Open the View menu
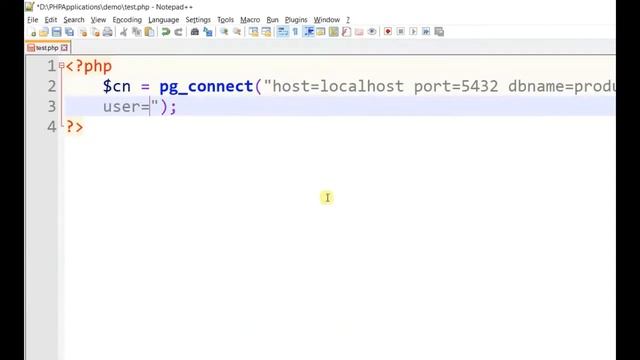 pos(98,20)
